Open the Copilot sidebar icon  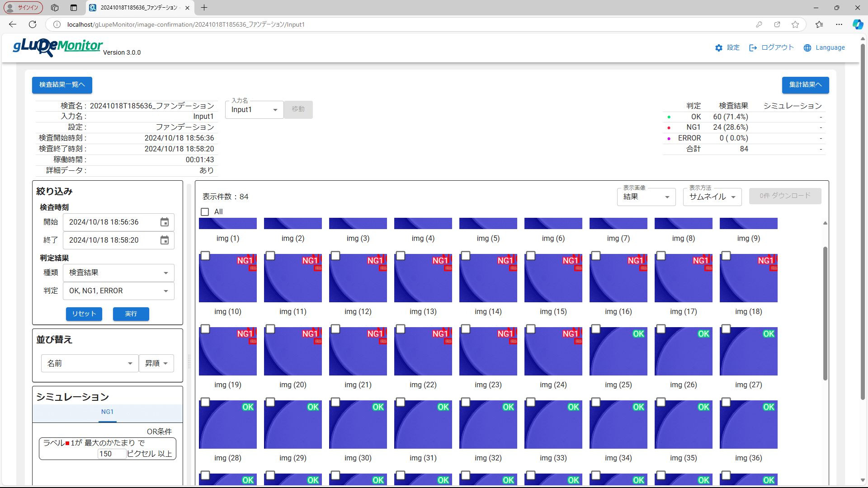pyautogui.click(x=858, y=24)
